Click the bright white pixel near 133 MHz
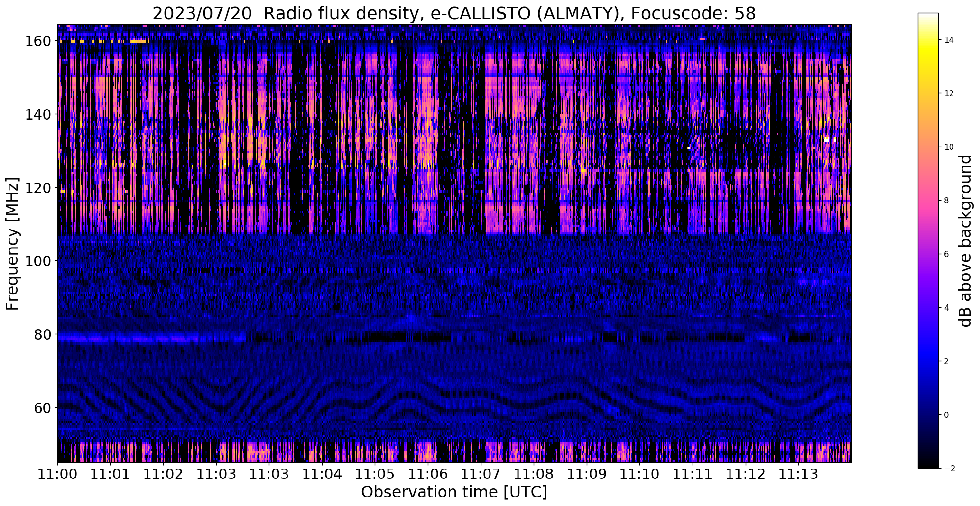The height and width of the screenshot is (506, 980). coord(827,139)
